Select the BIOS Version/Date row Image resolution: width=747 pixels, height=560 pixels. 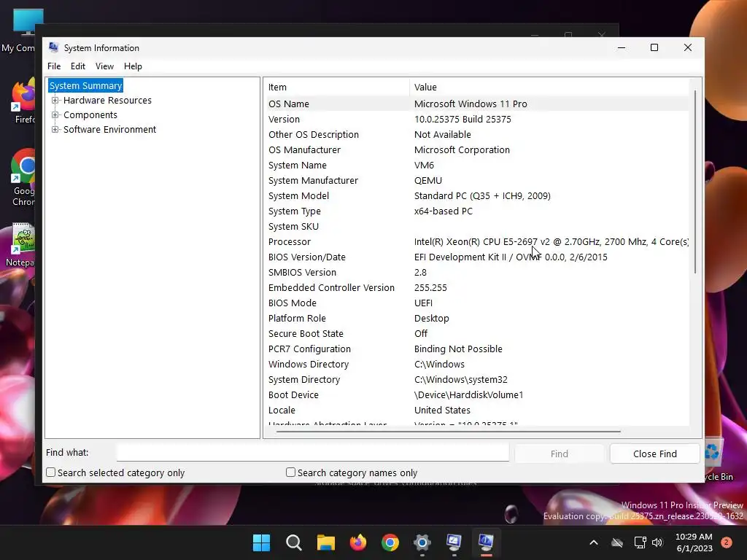coord(477,257)
